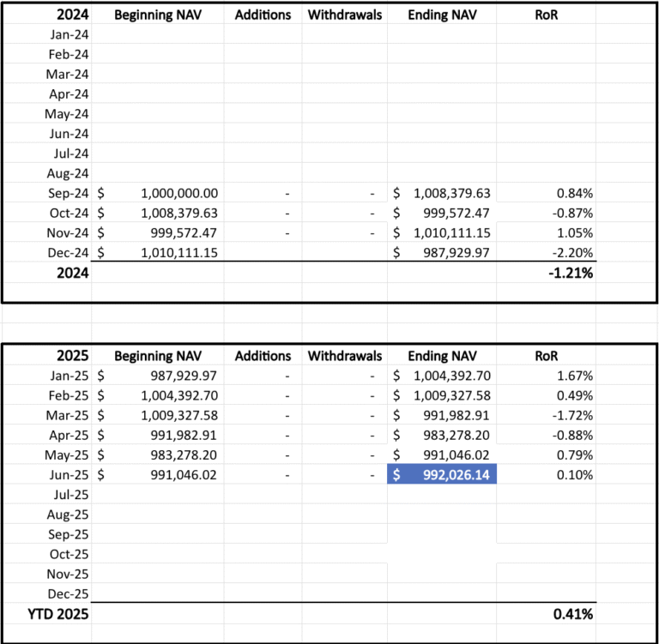
Task: Select the empty Dec-24 Additions cell
Action: [x=263, y=252]
